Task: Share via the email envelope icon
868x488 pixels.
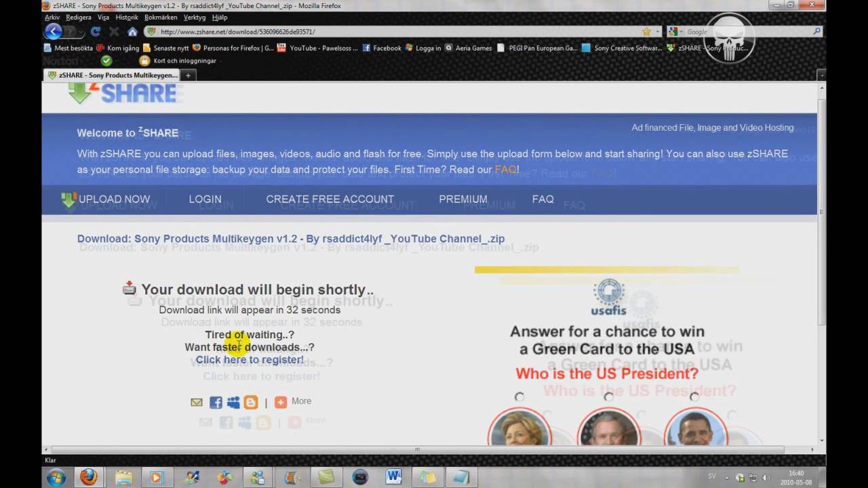Action: 197,402
